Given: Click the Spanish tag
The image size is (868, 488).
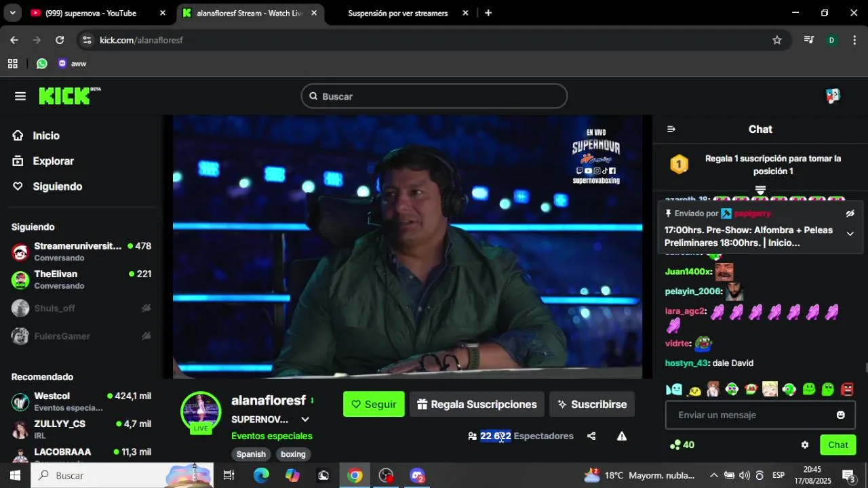Looking at the screenshot, I should tap(251, 454).
